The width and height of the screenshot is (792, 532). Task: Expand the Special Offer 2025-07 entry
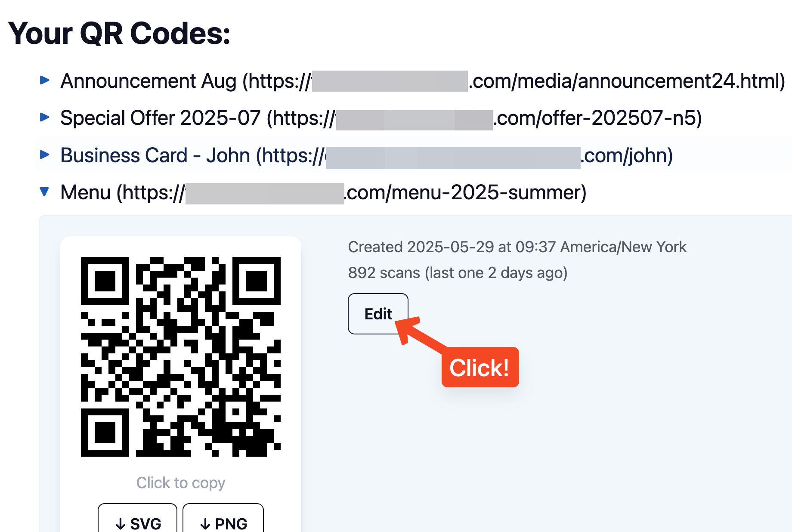tap(45, 118)
